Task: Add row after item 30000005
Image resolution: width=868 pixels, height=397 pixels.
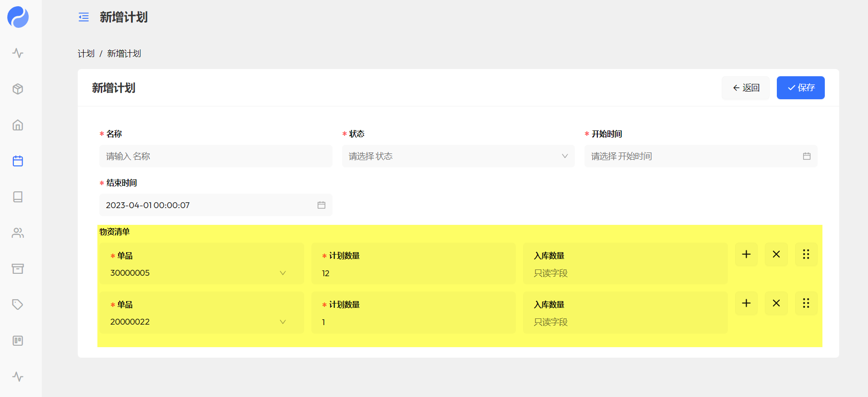Action: click(746, 255)
